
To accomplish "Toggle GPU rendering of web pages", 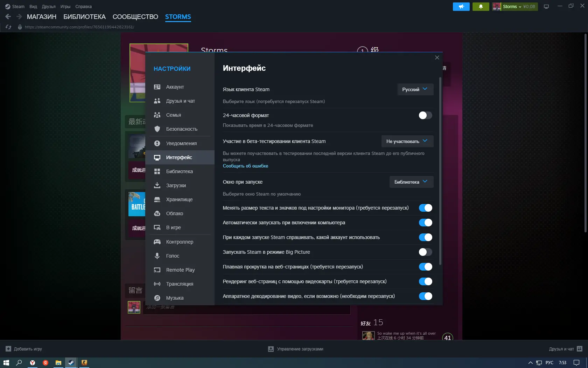I will [x=426, y=281].
